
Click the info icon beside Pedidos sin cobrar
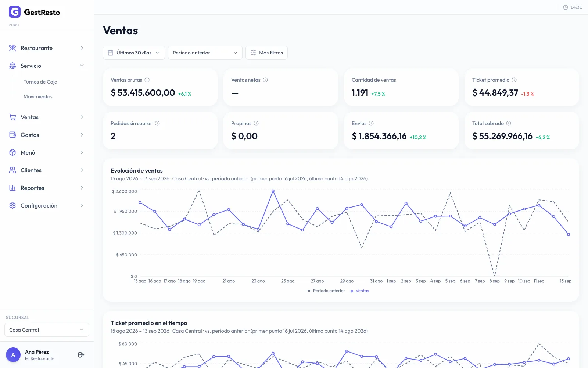157,123
